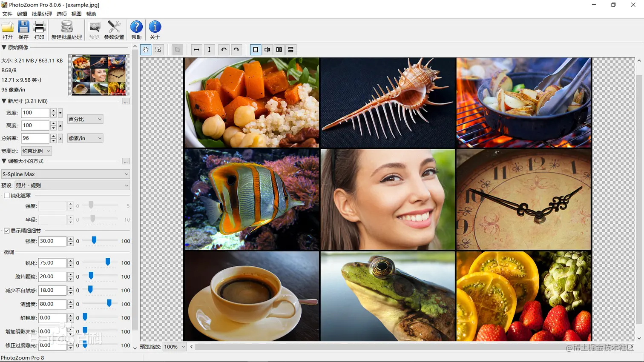Open the 预览缩放 100% dropdown
This screenshot has height=362, width=644.
pyautogui.click(x=175, y=347)
